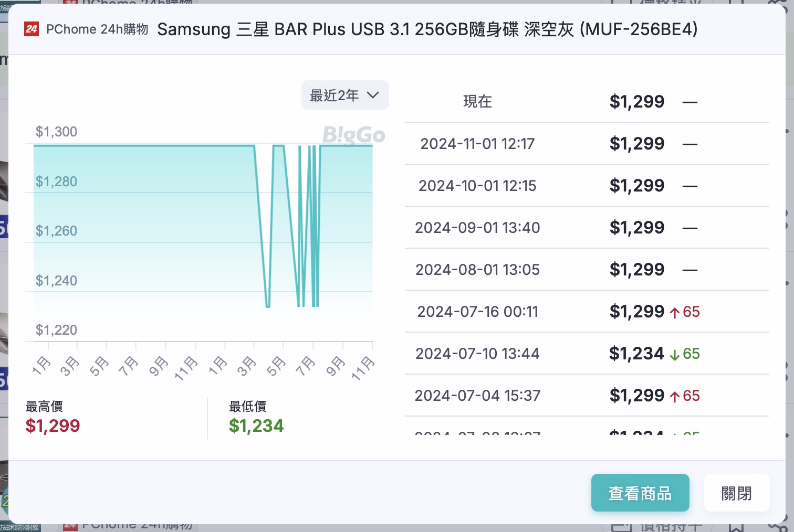Click green down arrow on 2024-07-10 row
Image resolution: width=794 pixels, height=532 pixels.
(675, 355)
